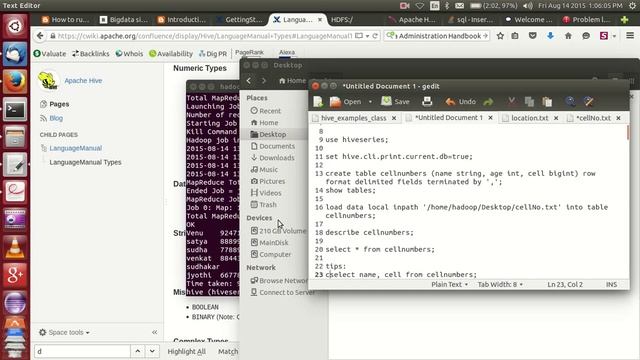640x360 pixels.
Task: Redo the edit in gedit toolbar
Action: [488, 102]
